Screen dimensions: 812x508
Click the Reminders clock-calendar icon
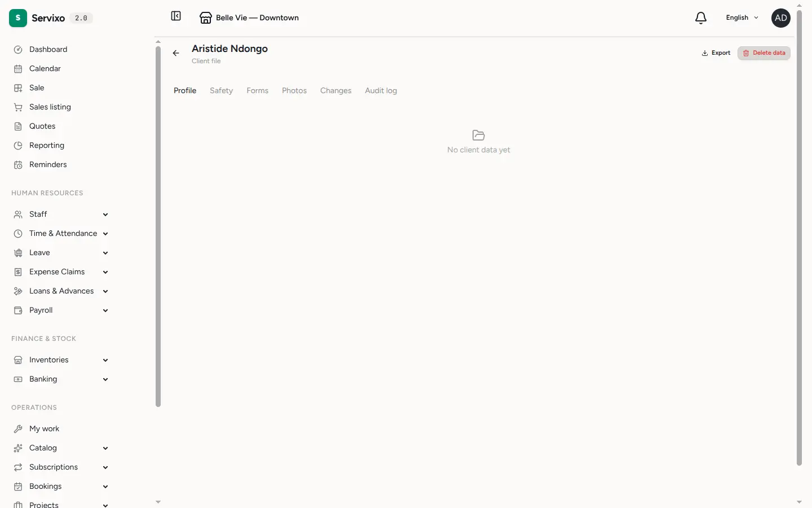pyautogui.click(x=18, y=165)
